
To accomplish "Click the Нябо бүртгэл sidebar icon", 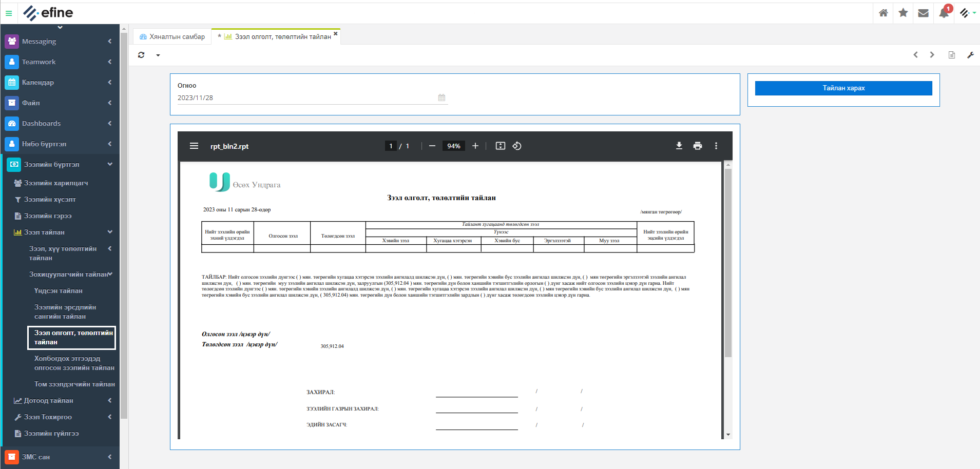I will 12,144.
